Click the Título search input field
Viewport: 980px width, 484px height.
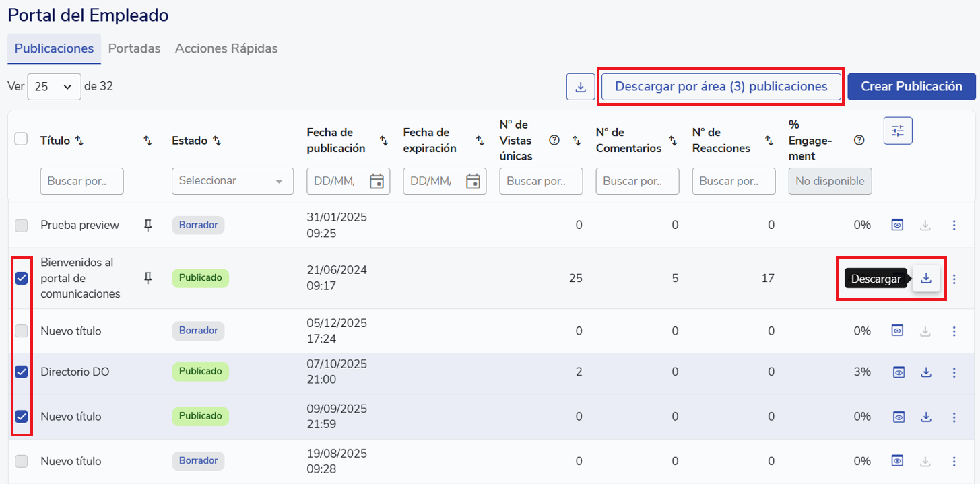click(x=81, y=181)
